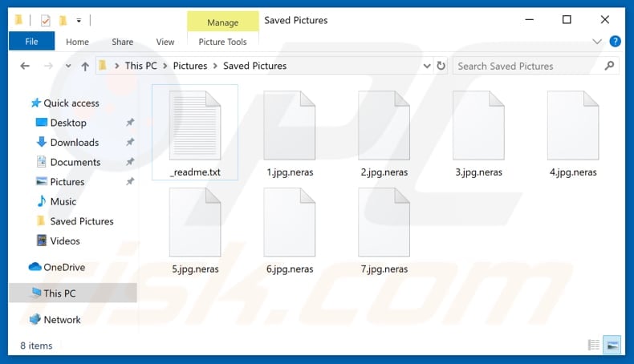
Task: Click the folder icon in the title bar
Action: [18, 20]
